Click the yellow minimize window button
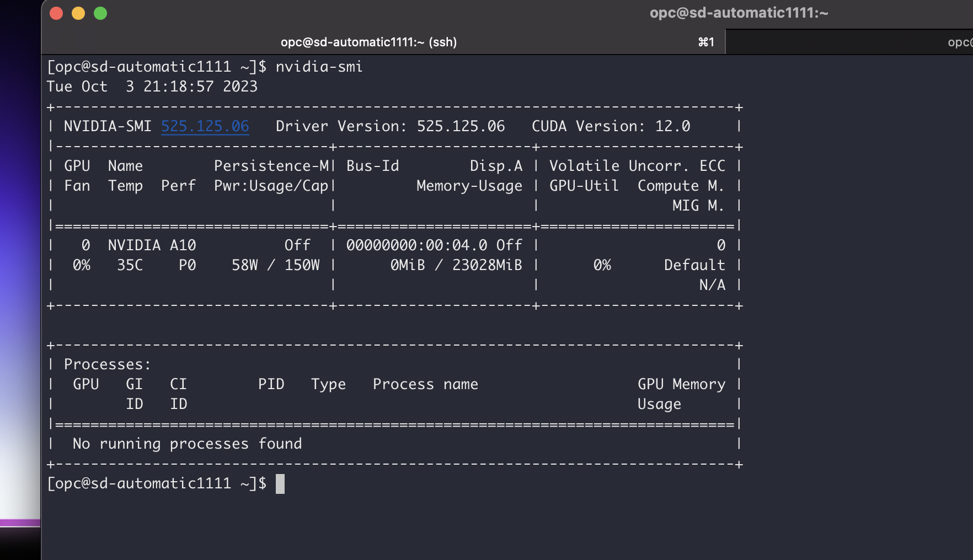Image resolution: width=973 pixels, height=560 pixels. (78, 13)
